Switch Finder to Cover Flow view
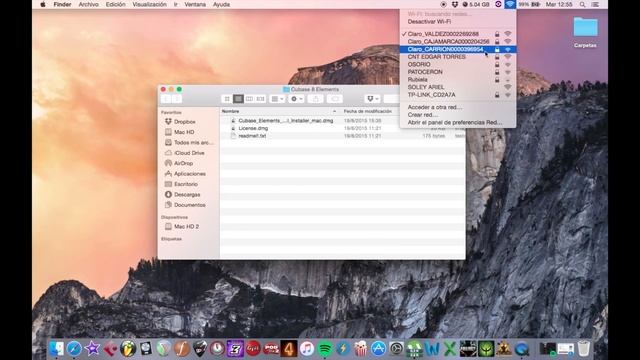The height and width of the screenshot is (360, 640). point(260,99)
